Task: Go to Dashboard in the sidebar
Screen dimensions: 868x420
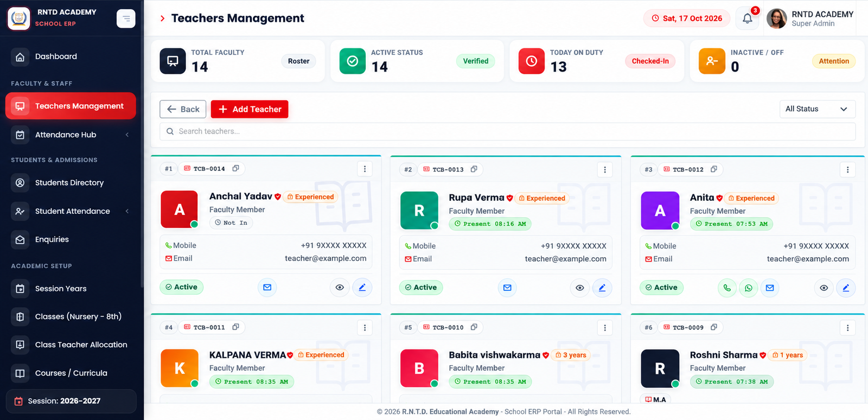Action: click(71, 56)
